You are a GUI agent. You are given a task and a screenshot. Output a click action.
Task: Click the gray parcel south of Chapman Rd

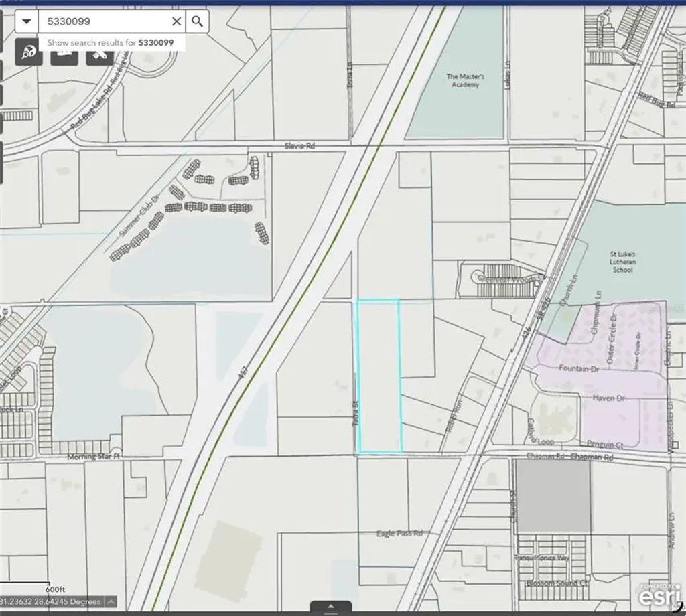pyautogui.click(x=553, y=496)
